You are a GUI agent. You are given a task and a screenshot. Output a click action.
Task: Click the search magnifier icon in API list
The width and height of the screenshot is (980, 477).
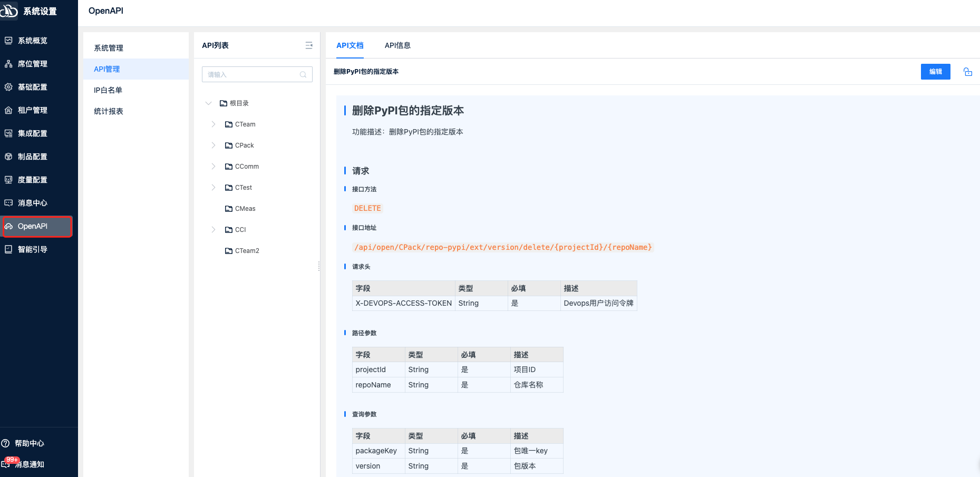point(303,74)
